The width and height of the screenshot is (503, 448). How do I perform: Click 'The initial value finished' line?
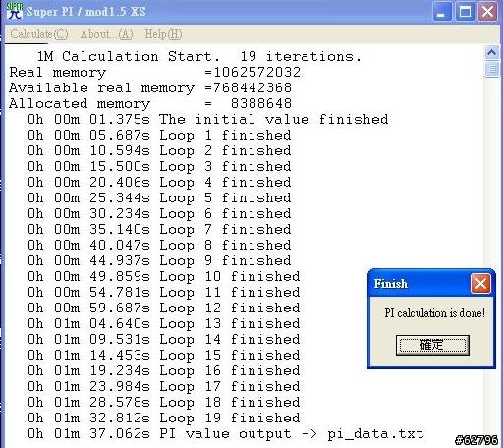(x=208, y=120)
